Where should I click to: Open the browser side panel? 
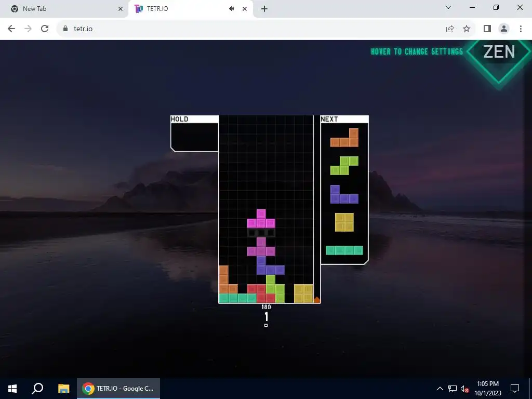pyautogui.click(x=487, y=29)
